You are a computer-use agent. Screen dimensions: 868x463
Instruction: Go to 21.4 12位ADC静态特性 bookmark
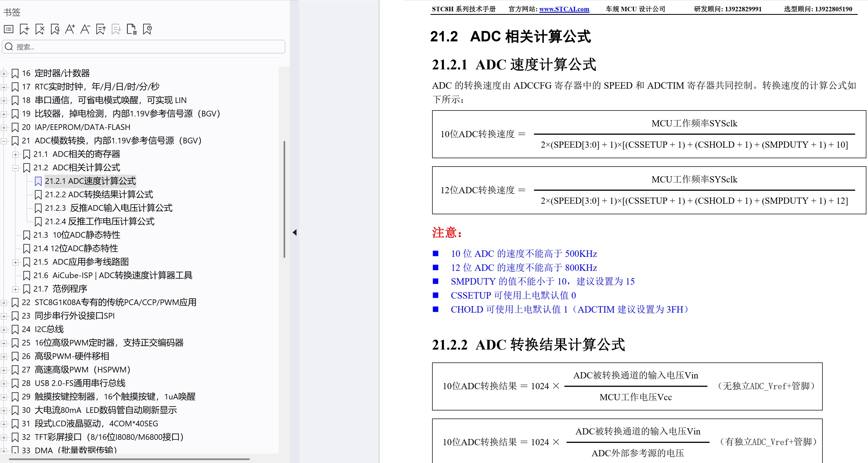click(76, 248)
